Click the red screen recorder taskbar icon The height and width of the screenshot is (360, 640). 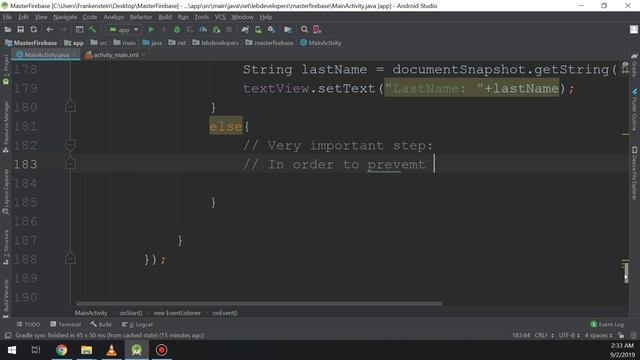pos(162,350)
